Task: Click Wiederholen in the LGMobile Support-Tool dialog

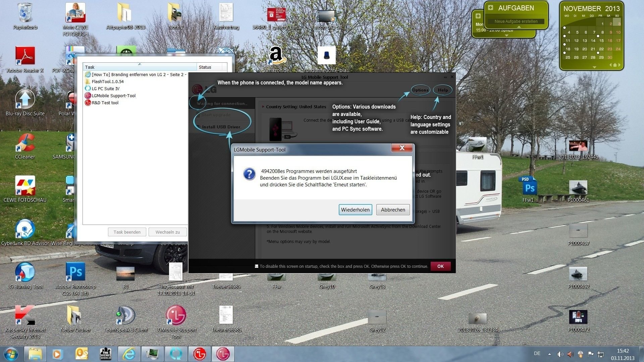Action: 355,209
